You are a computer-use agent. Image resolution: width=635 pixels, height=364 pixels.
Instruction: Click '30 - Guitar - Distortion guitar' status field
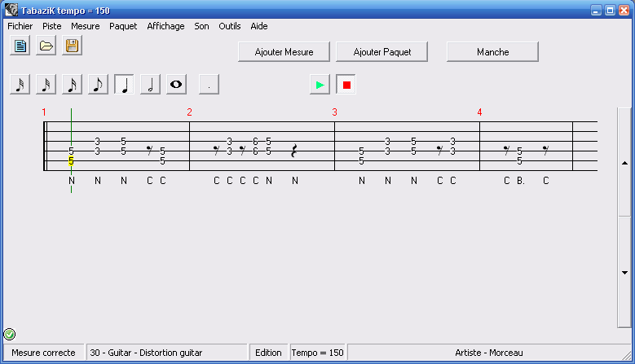(x=166, y=353)
